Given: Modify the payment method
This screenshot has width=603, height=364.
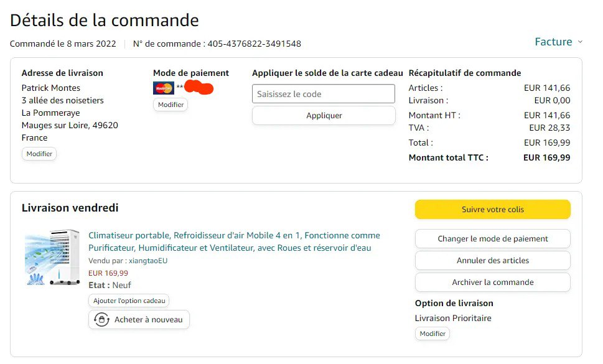Looking at the screenshot, I should coord(171,105).
